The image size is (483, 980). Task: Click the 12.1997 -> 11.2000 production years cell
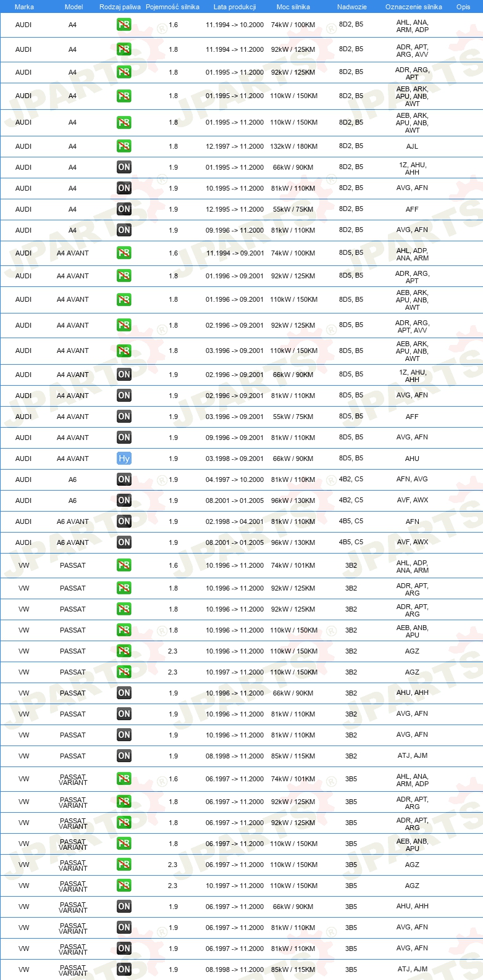point(235,146)
